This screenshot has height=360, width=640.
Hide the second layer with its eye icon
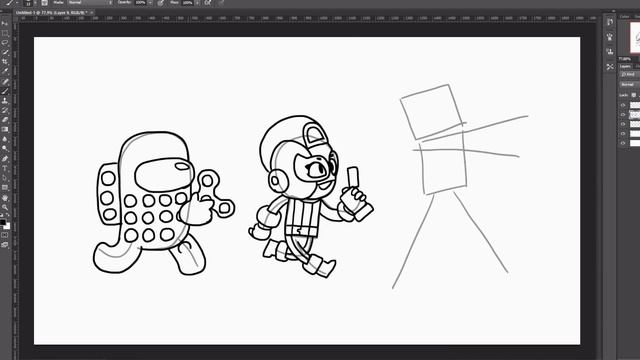tap(623, 115)
